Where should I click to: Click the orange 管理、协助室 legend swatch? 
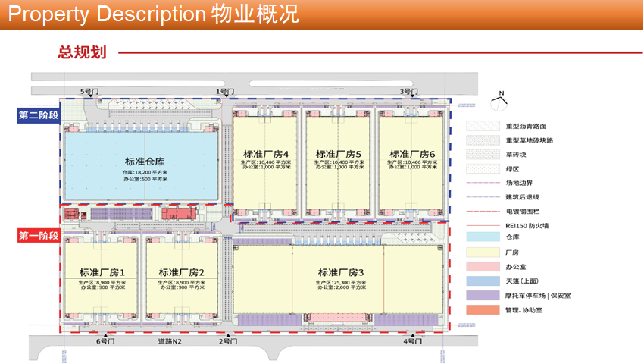coord(480,309)
